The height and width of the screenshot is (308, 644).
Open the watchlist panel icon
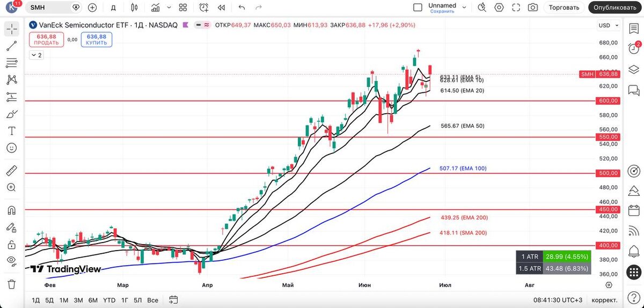(x=634, y=30)
